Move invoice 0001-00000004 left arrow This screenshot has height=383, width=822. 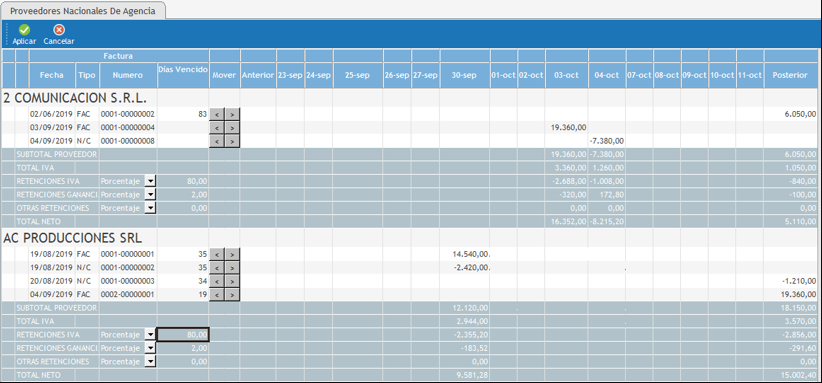pyautogui.click(x=217, y=127)
